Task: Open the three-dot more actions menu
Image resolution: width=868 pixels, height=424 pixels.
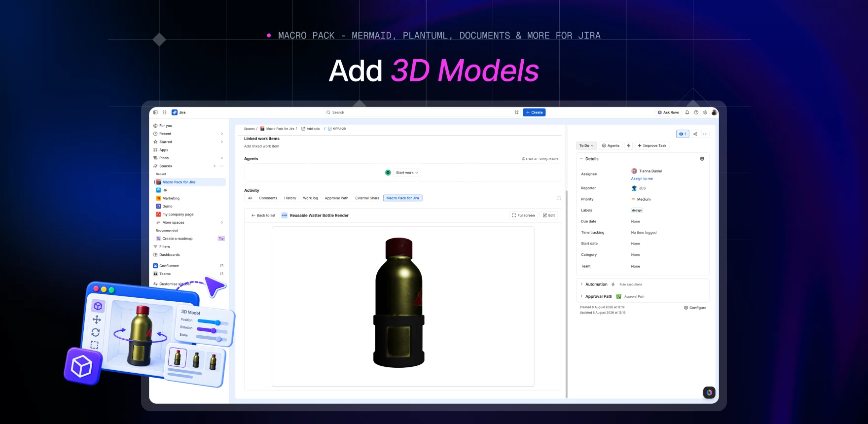Action: pyautogui.click(x=705, y=134)
